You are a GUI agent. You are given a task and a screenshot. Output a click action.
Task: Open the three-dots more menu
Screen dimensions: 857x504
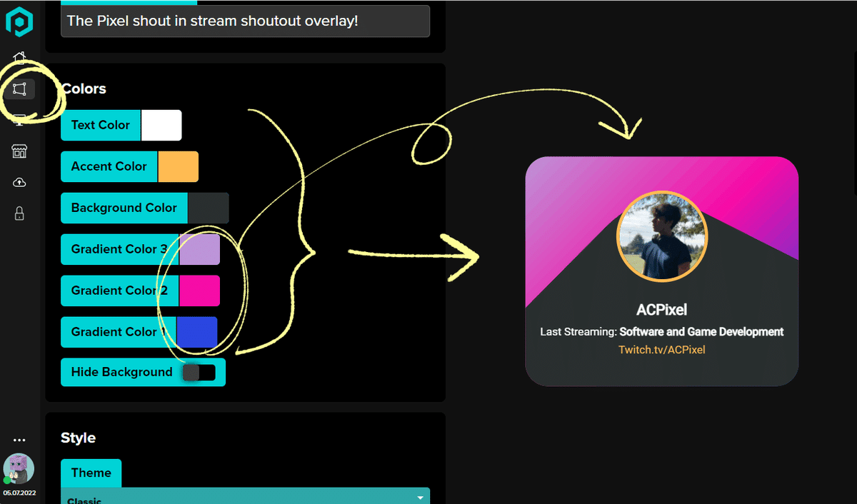(x=19, y=440)
